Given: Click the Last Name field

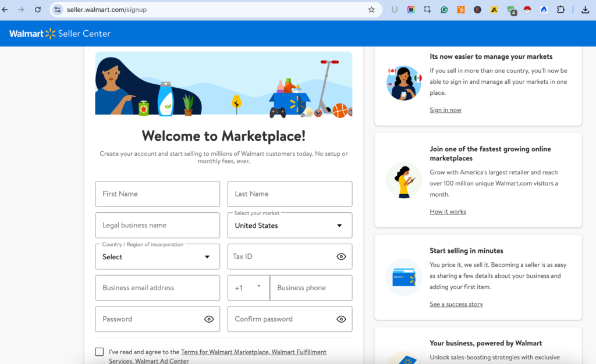Looking at the screenshot, I should [x=290, y=194].
